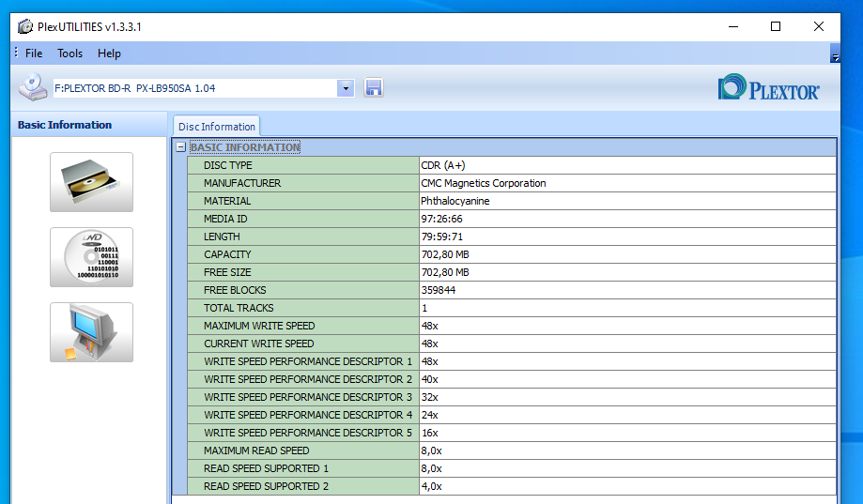Image resolution: width=863 pixels, height=504 pixels.
Task: Open the Tools menu
Action: click(69, 53)
